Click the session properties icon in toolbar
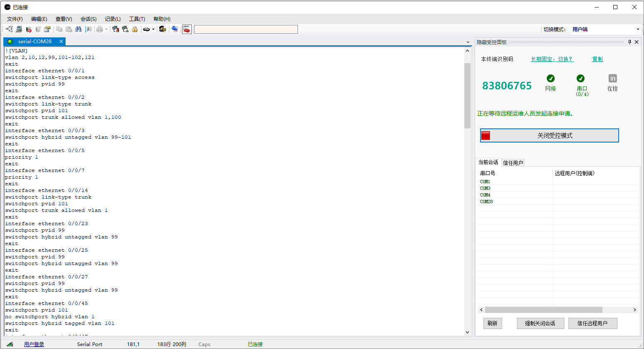 [x=47, y=29]
